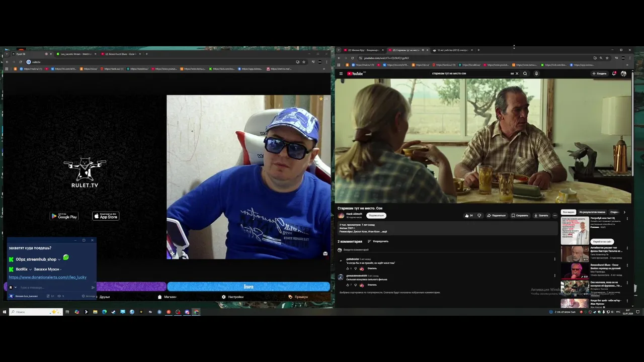Switch to the '12 лет рабства' browser tab

point(452,50)
